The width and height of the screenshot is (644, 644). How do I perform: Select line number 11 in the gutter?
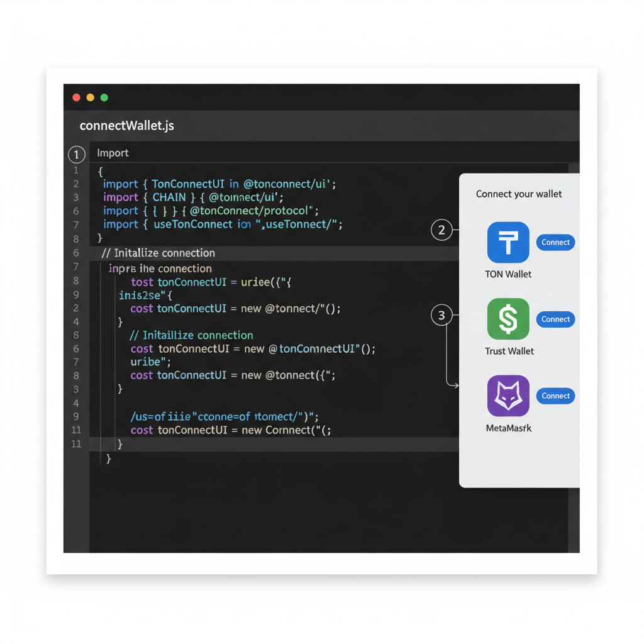pos(76,430)
